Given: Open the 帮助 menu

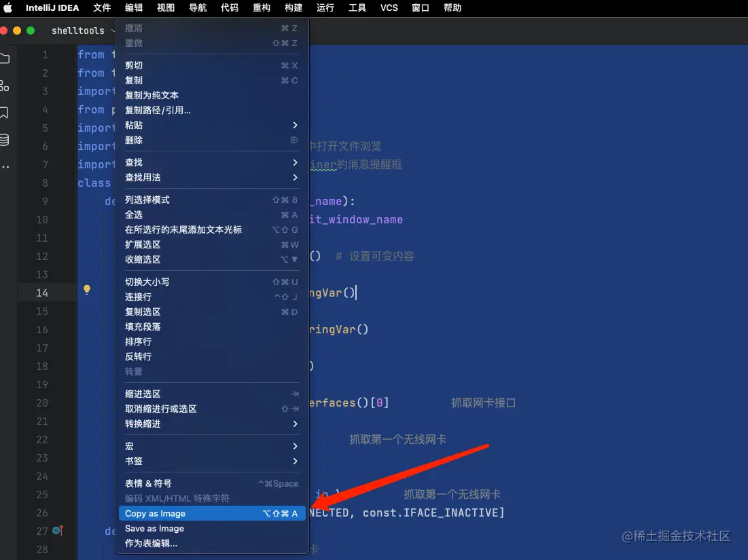Looking at the screenshot, I should pyautogui.click(x=452, y=7).
